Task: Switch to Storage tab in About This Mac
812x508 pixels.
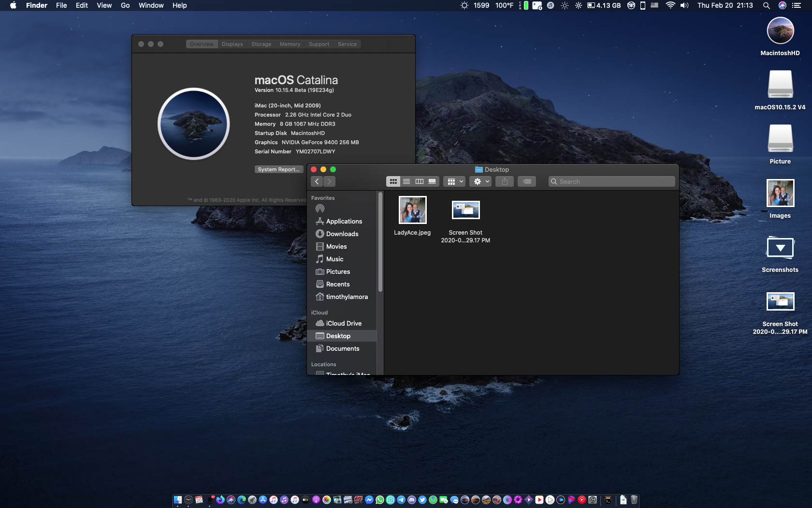Action: pos(261,44)
